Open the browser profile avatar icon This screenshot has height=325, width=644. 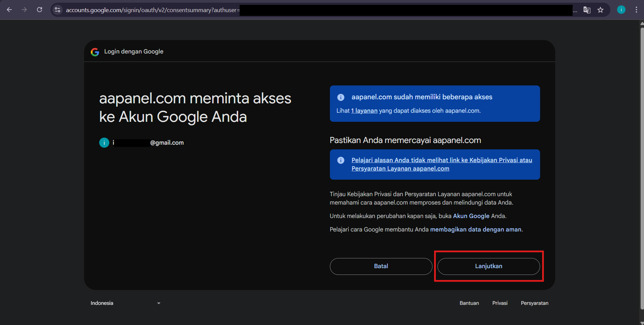coord(621,9)
